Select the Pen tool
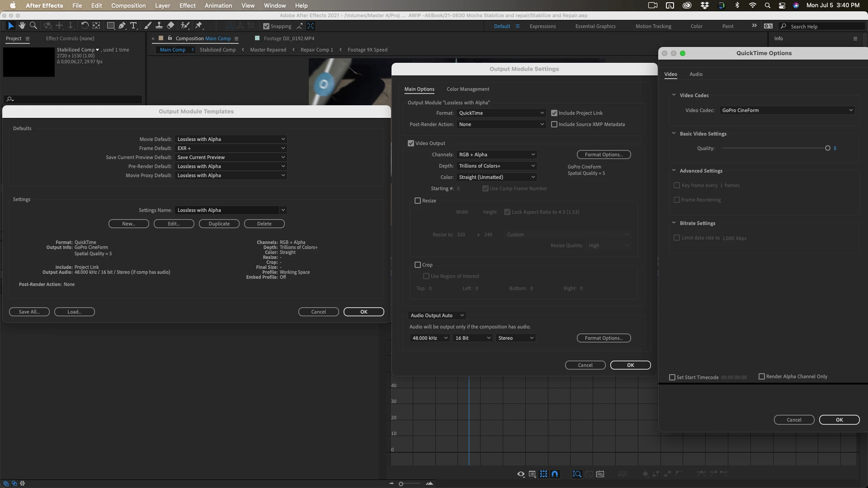This screenshot has height=488, width=868. click(122, 26)
